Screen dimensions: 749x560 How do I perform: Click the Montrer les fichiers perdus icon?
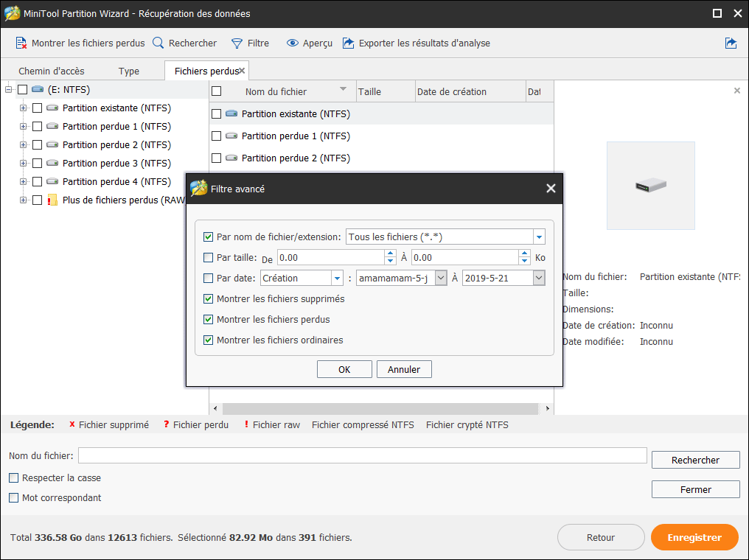(21, 43)
